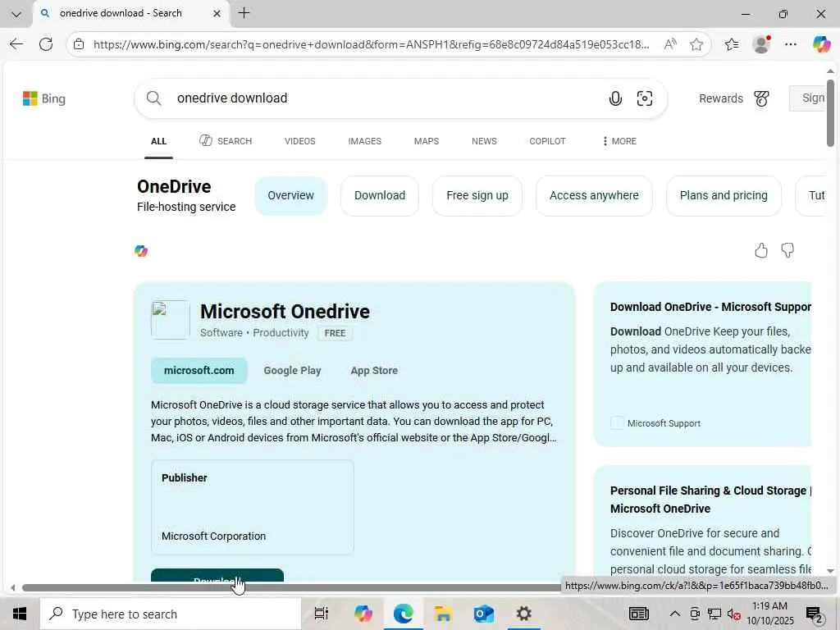Image resolution: width=840 pixels, height=630 pixels.
Task: Click the vertical scrollbar thumb
Action: (x=830, y=112)
